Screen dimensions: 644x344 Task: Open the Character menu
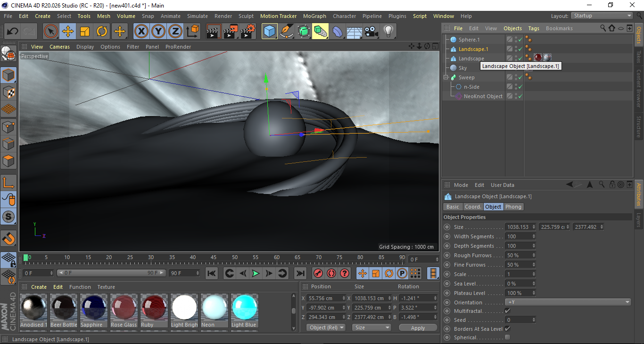coord(344,16)
